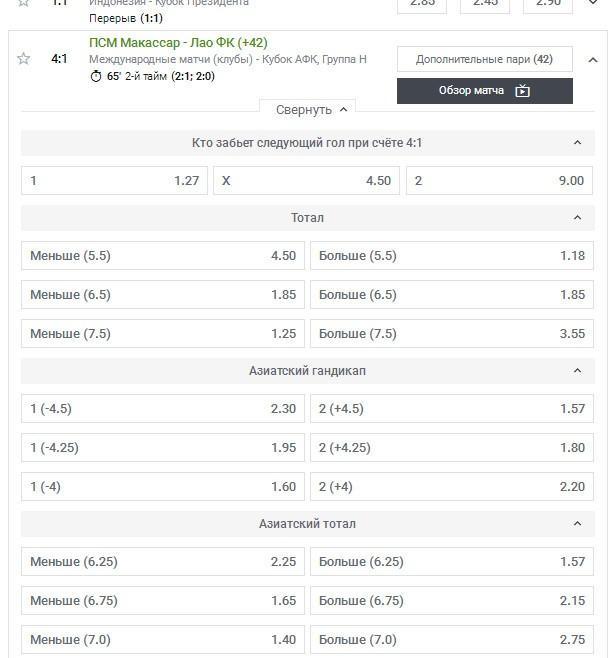616x658 pixels.
Task: Select draw X odds 4.50
Action: 306,181
